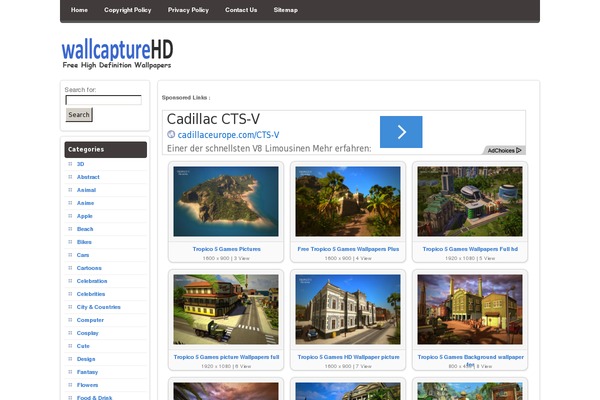Click the Categories panel header
This screenshot has width=600, height=400.
click(106, 150)
